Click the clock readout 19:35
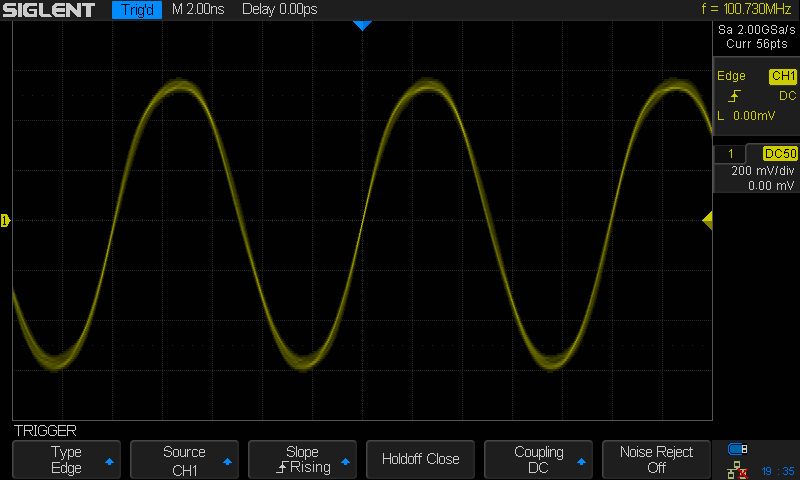The image size is (800, 480). point(778,471)
